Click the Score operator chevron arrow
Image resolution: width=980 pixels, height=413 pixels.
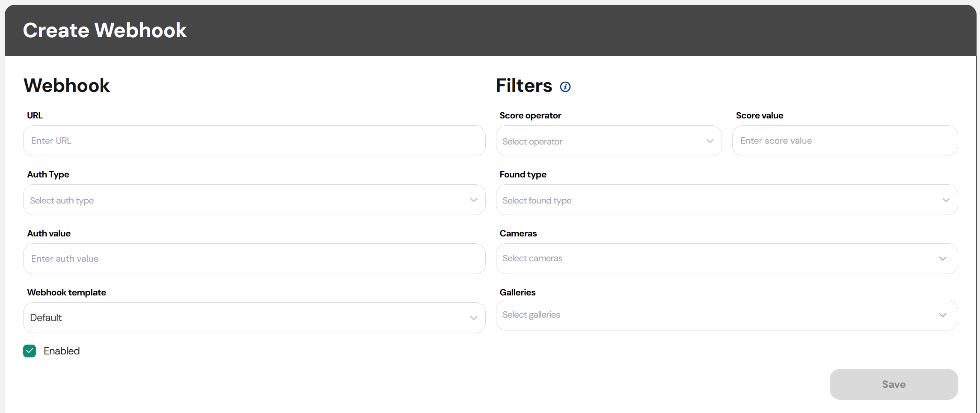pos(710,141)
